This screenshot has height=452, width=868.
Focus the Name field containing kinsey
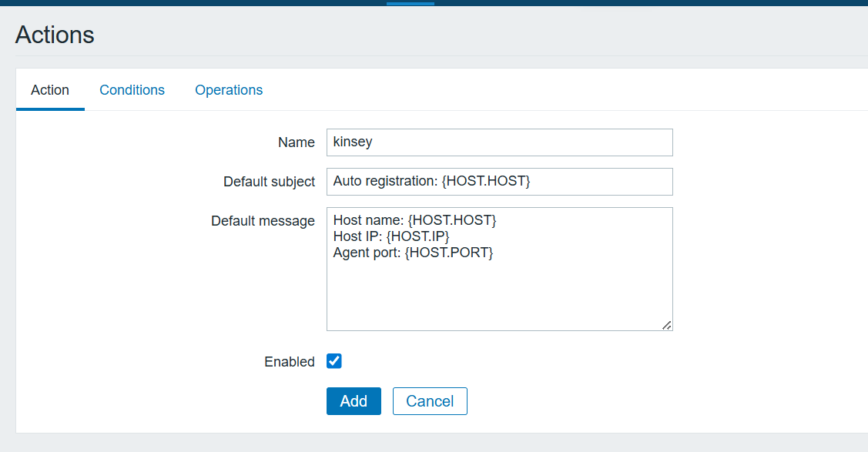click(x=499, y=142)
